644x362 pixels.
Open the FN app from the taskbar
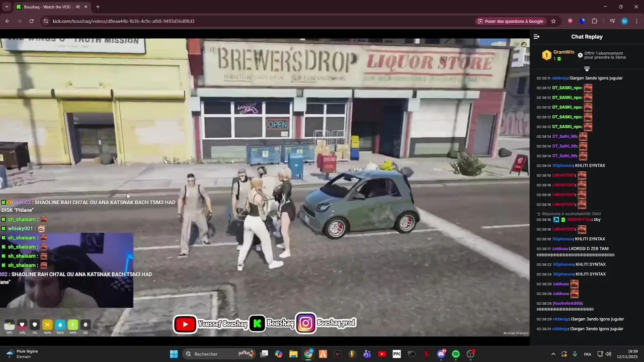[396, 354]
